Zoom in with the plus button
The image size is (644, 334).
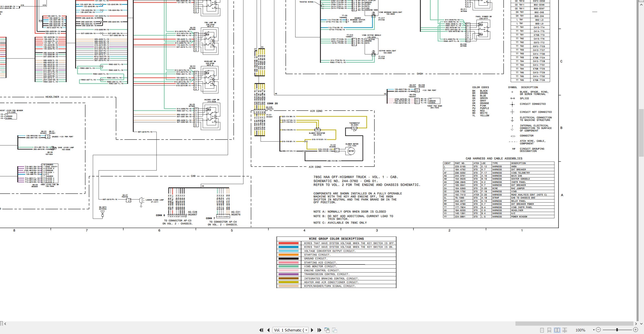click(635, 330)
